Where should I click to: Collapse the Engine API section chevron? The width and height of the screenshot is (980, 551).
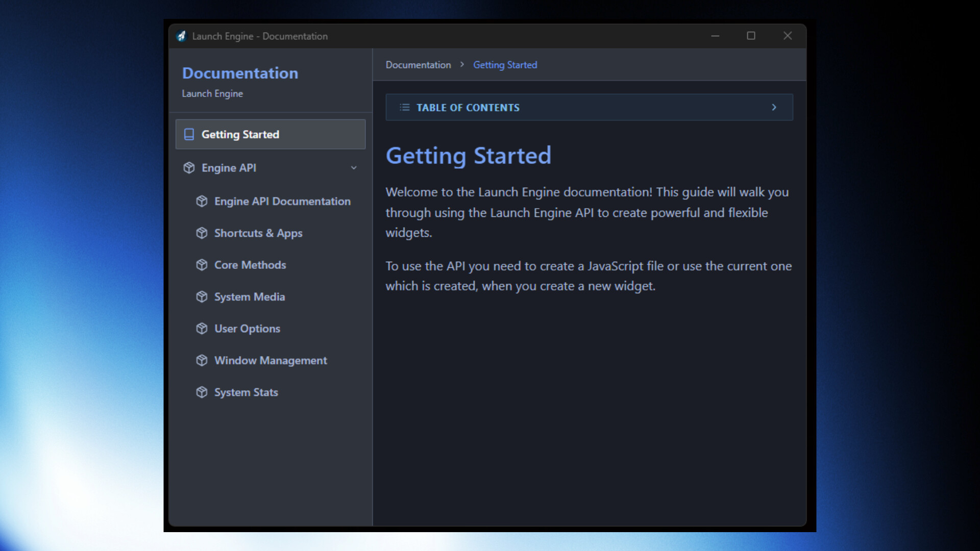click(354, 168)
